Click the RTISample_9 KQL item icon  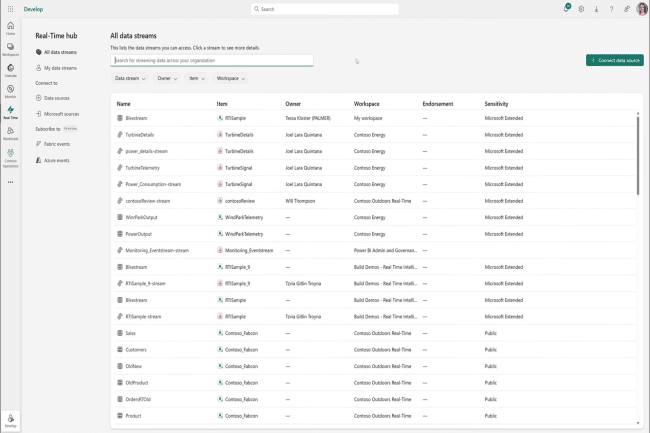point(220,267)
